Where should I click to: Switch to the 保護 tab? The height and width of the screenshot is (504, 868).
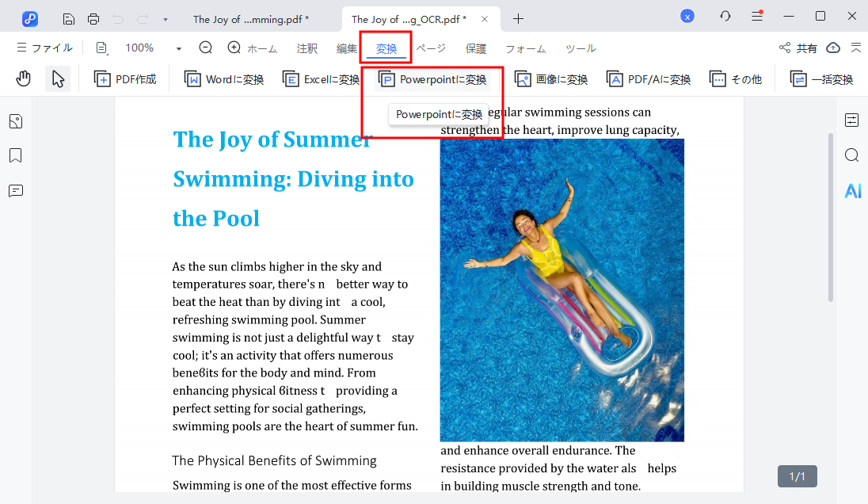pos(476,48)
